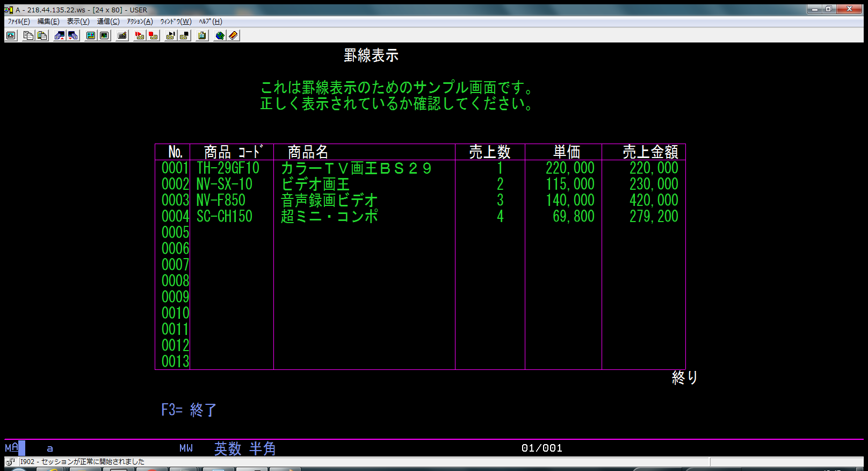The width and height of the screenshot is (868, 471).
Task: Open the アクション(A) menu
Action: click(140, 22)
